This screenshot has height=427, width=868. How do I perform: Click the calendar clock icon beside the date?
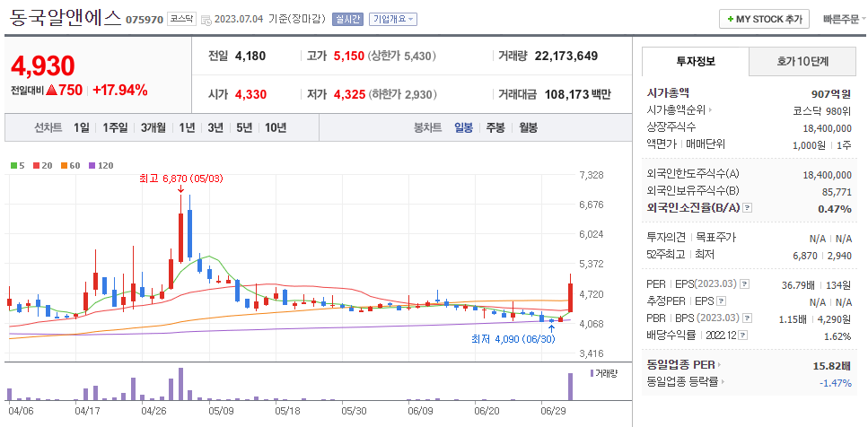206,20
